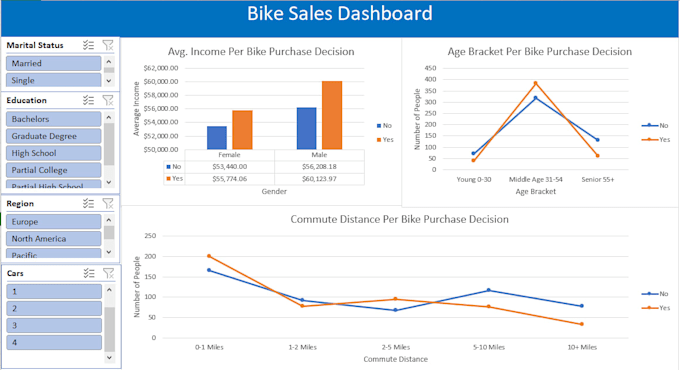Filter region to Pacific
This screenshot has height=370, width=680.
tap(54, 253)
